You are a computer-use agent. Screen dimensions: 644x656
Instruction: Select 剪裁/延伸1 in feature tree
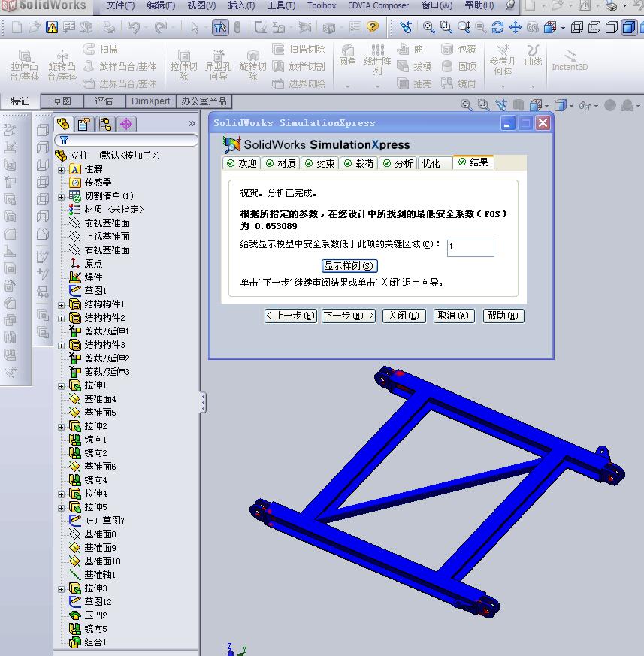(100, 331)
